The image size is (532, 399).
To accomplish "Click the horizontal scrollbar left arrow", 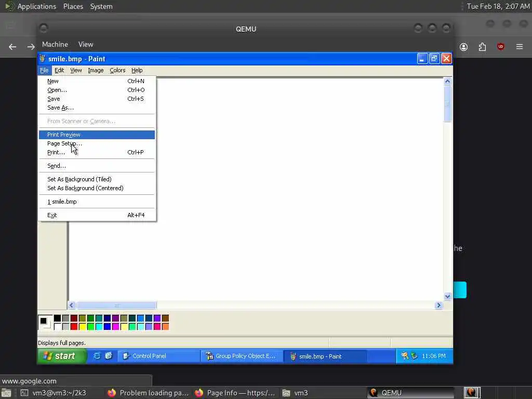I will point(71,305).
